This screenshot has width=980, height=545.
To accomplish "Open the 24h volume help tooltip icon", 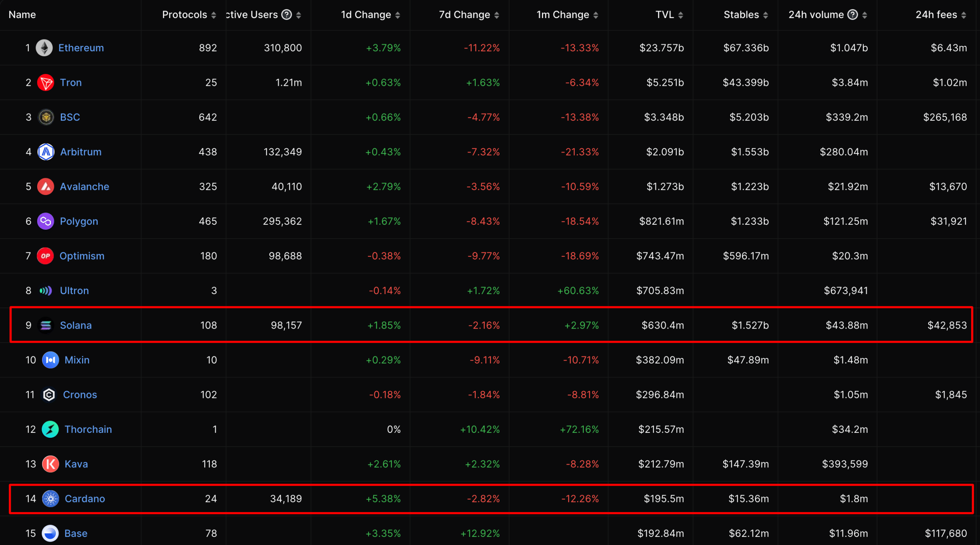I will coord(853,15).
